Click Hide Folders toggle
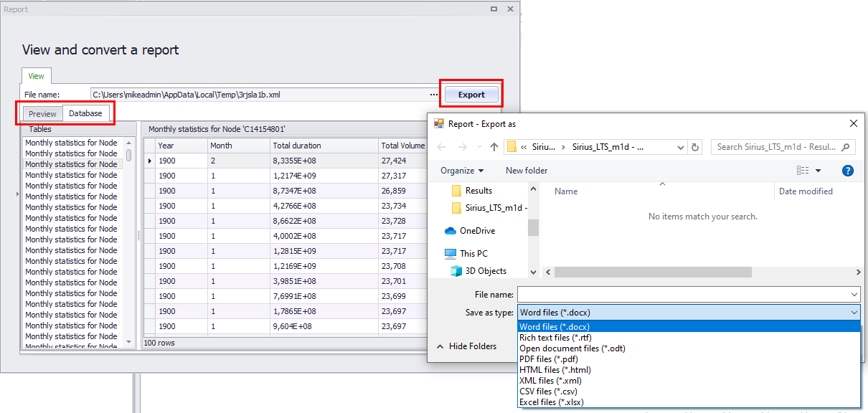Screen dimensions: 868x413 (x=466, y=346)
